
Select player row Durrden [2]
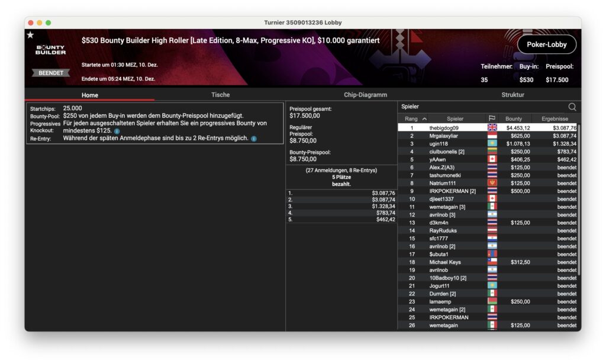click(488, 294)
